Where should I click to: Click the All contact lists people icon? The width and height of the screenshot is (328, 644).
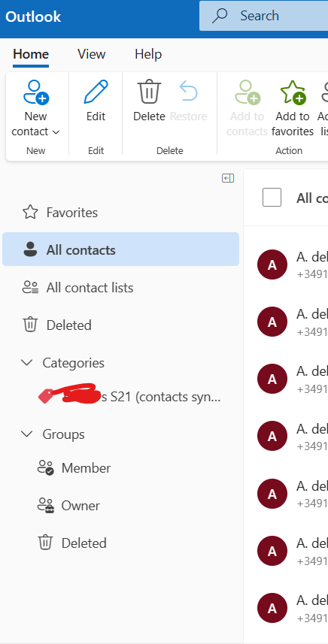[x=30, y=288]
